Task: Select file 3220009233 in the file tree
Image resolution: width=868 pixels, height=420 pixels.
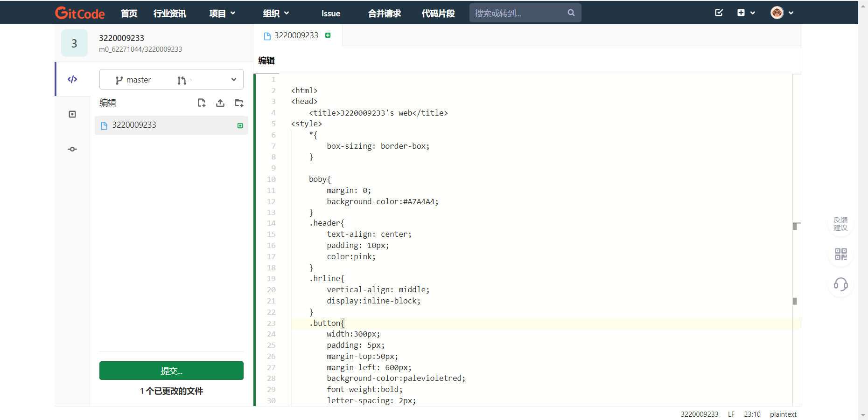Action: [x=171, y=125]
